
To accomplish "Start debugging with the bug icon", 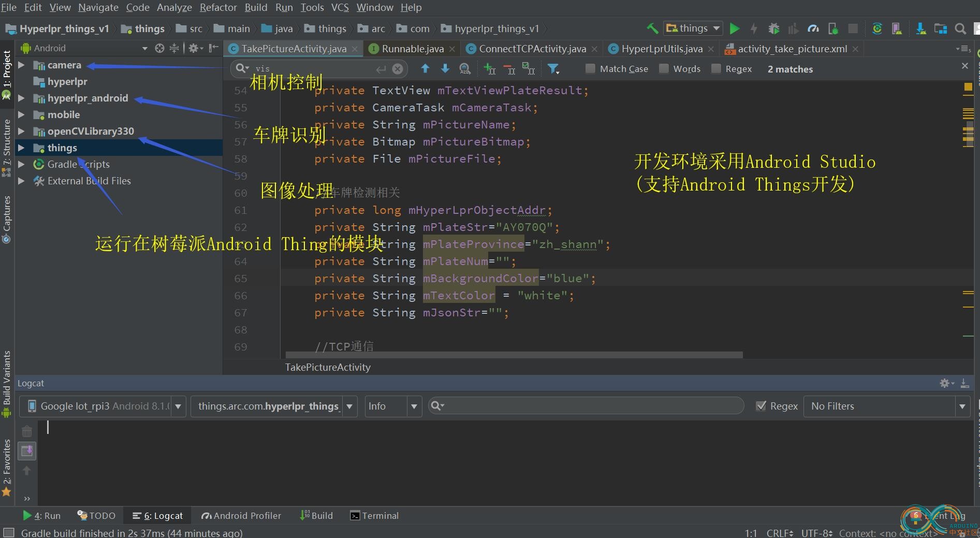I will click(773, 28).
